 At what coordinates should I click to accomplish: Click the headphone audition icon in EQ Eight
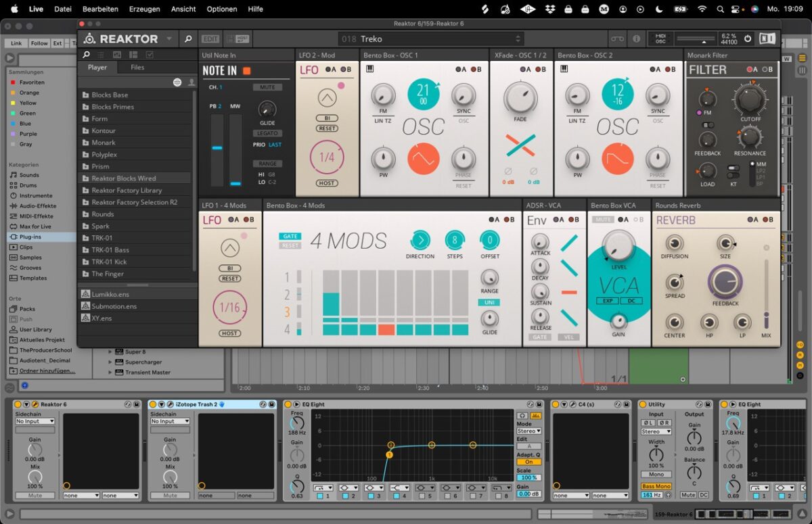pyautogui.click(x=522, y=416)
